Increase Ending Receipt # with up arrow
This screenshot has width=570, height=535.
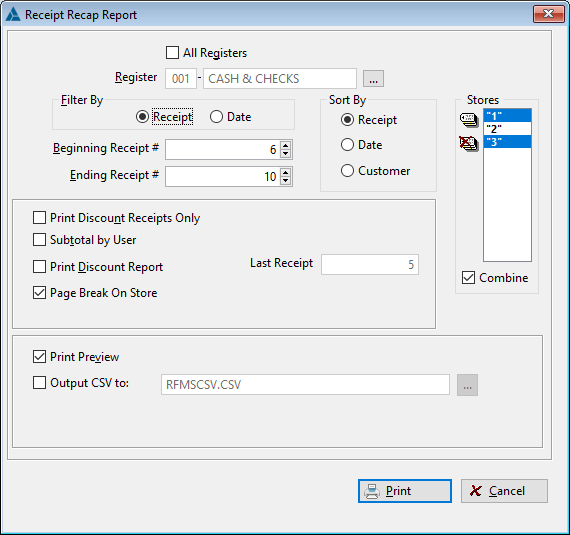(x=286, y=173)
